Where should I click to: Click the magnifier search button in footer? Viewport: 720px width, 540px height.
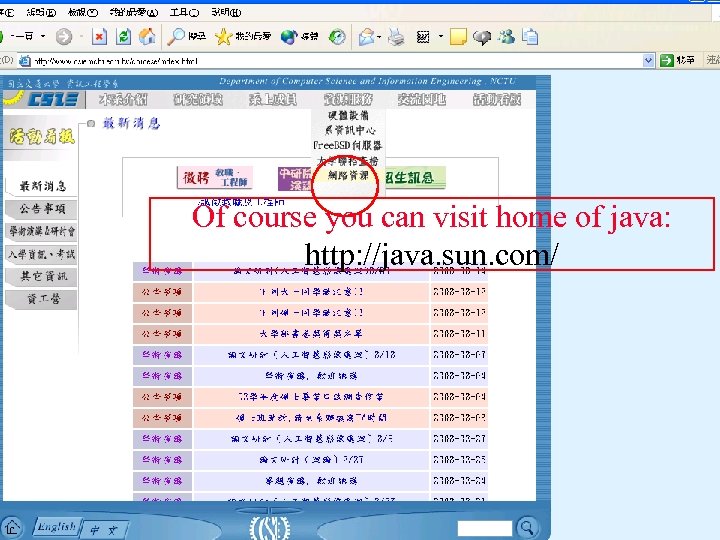pos(527,527)
